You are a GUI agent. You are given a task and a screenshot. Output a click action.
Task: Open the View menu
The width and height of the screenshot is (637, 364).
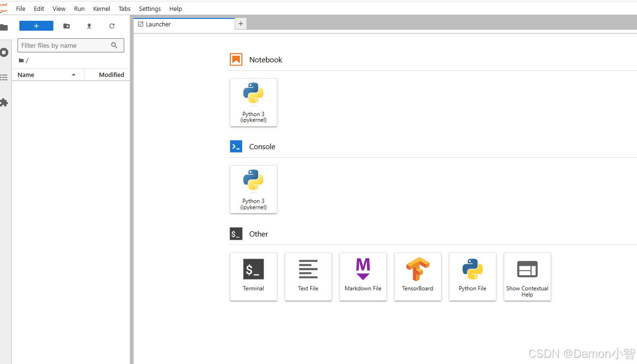pos(59,8)
